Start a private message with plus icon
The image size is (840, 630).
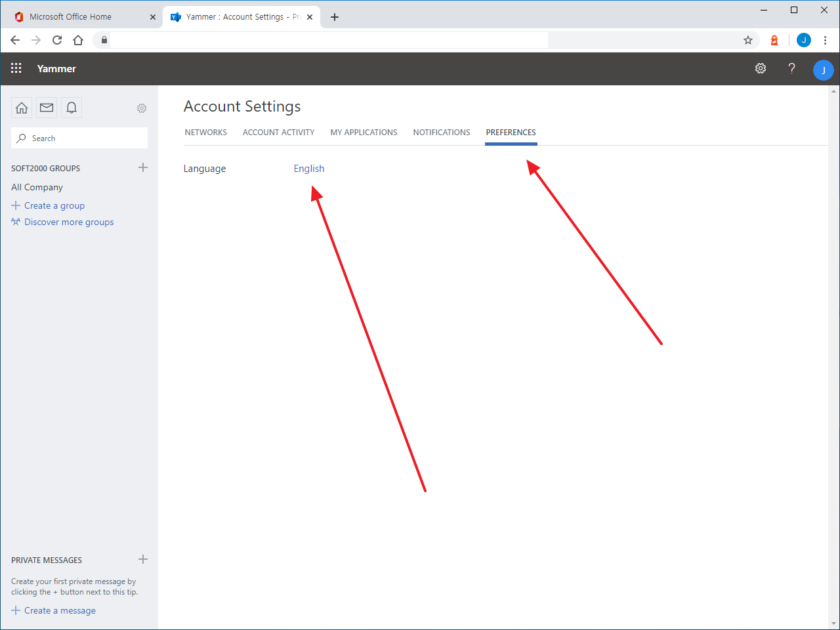coord(143,559)
